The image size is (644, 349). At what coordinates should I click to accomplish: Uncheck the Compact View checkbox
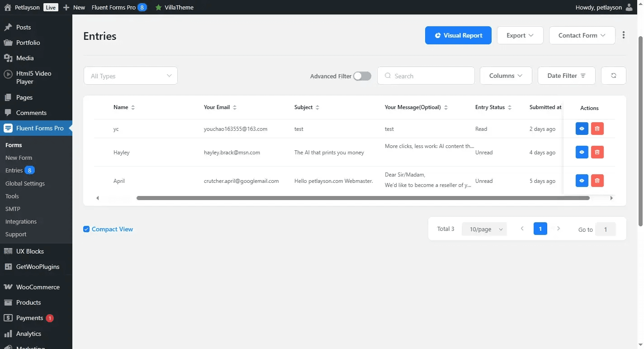click(x=86, y=229)
